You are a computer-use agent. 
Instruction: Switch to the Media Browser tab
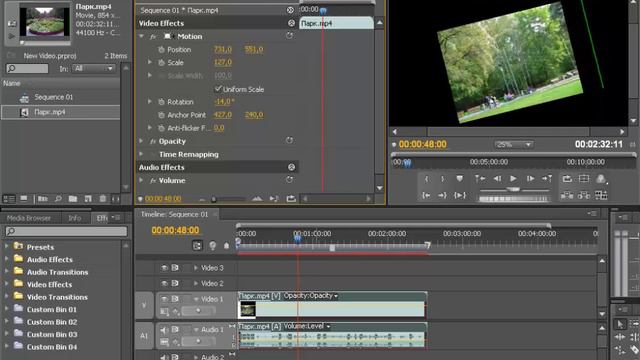click(x=29, y=218)
